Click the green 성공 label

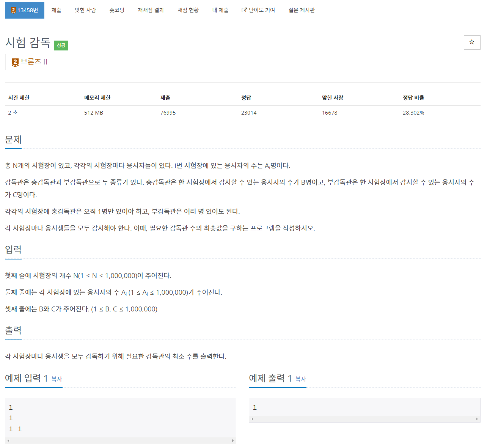point(61,46)
